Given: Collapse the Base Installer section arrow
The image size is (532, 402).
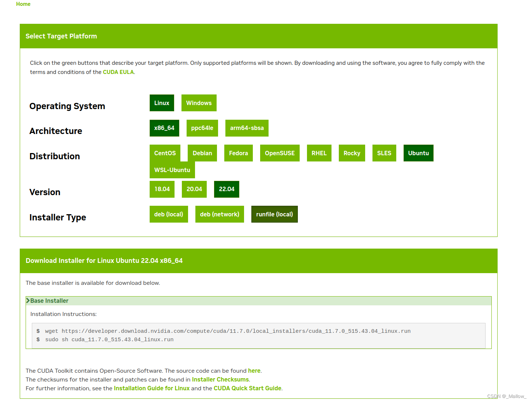Looking at the screenshot, I should click(28, 301).
